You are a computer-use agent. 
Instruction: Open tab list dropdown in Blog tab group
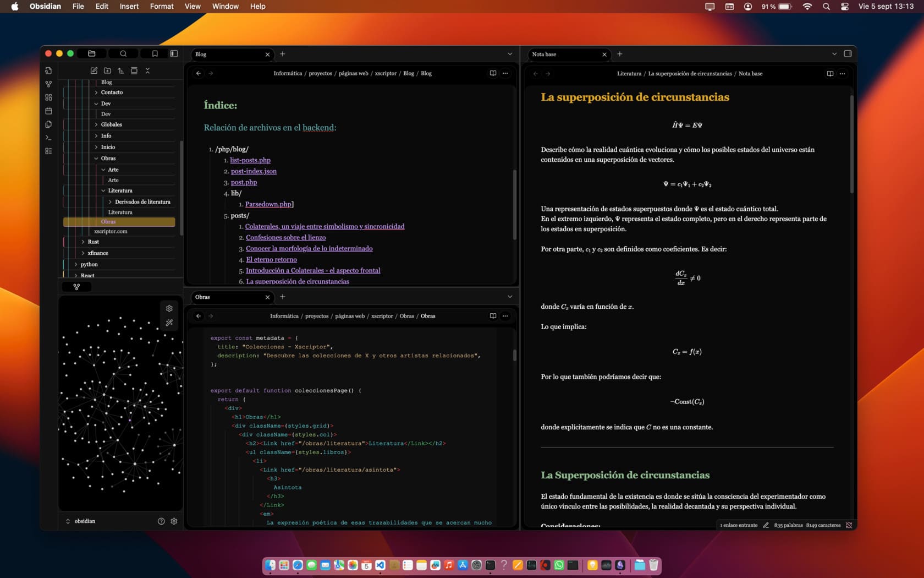click(x=510, y=54)
